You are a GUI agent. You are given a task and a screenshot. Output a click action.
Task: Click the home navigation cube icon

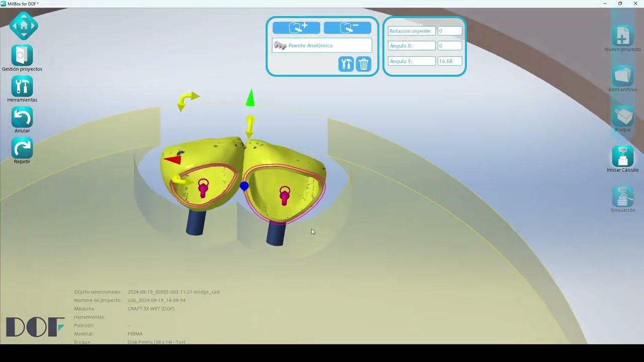[24, 26]
